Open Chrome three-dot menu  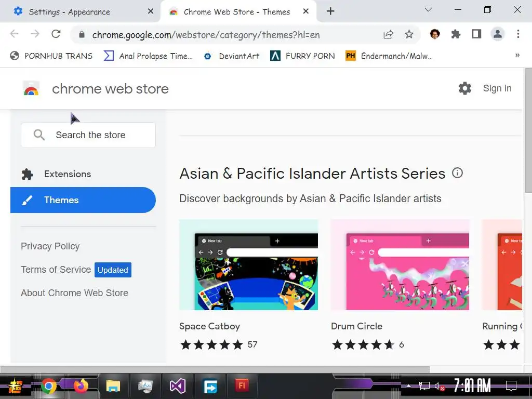518,34
